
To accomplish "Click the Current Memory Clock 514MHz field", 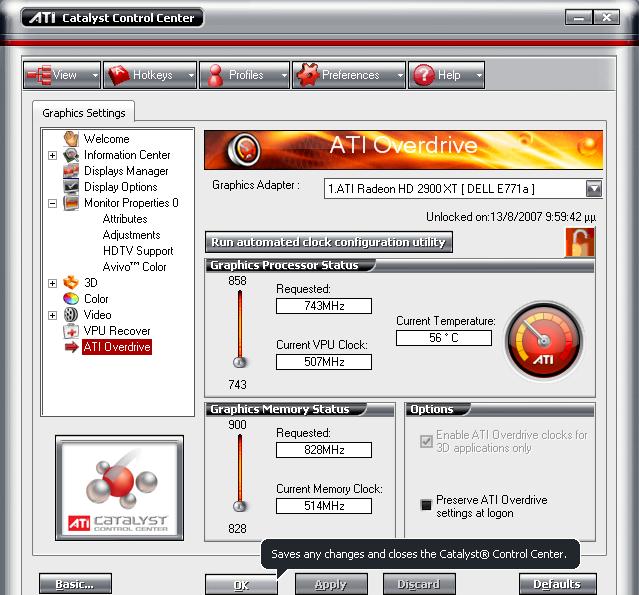I will point(324,506).
